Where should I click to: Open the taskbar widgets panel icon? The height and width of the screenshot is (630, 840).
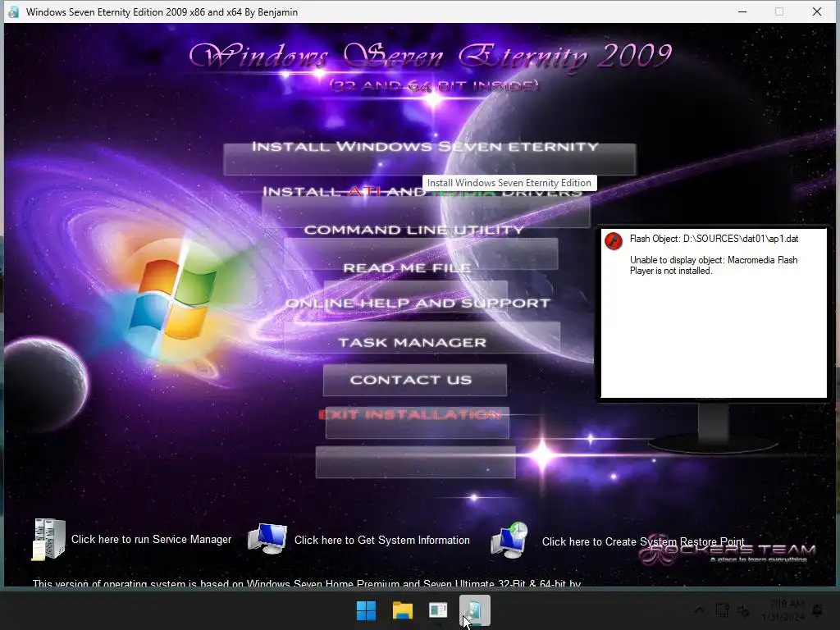click(438, 610)
